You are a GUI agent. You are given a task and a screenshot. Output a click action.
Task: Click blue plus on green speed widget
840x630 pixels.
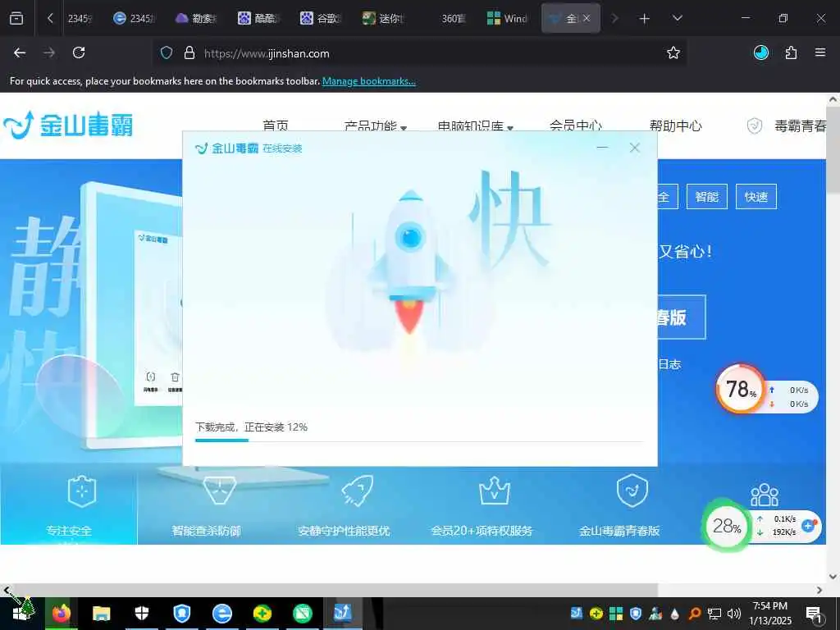pyautogui.click(x=808, y=526)
